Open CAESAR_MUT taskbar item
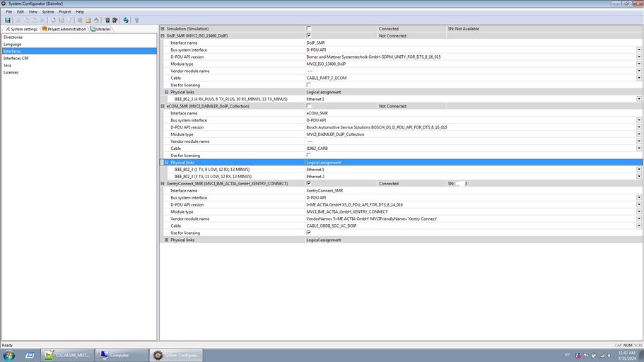 (x=67, y=355)
